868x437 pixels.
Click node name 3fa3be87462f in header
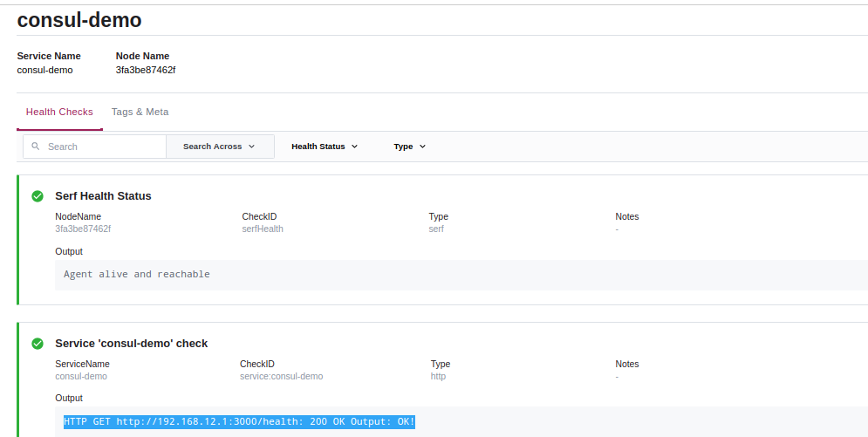pos(146,70)
